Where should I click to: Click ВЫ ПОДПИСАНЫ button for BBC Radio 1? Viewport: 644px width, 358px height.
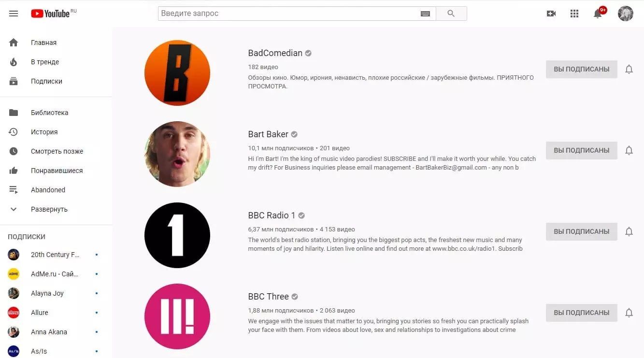pos(582,231)
